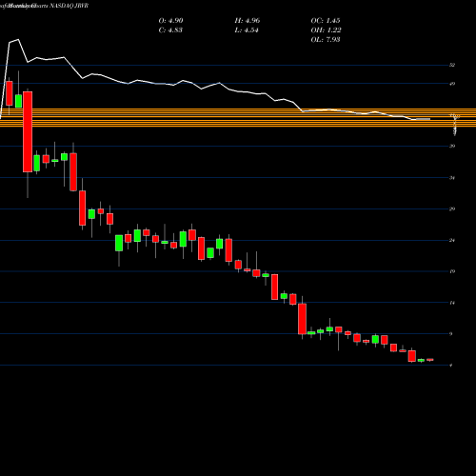Click the 52 price axis label

point(452,65)
